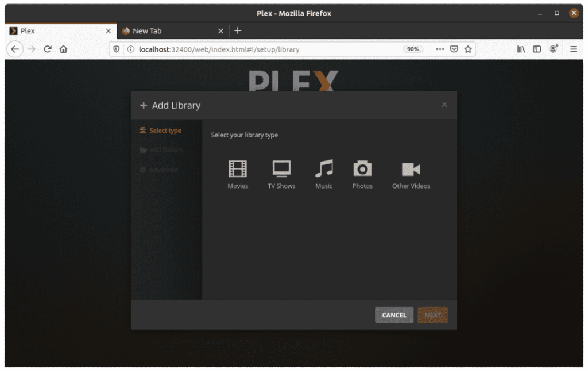588x372 pixels.
Task: Reload the current page
Action: (47, 49)
